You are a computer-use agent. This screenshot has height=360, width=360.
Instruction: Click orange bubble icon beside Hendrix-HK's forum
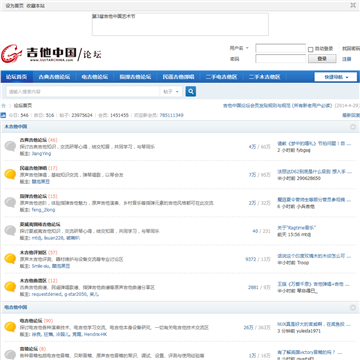pos(10,327)
